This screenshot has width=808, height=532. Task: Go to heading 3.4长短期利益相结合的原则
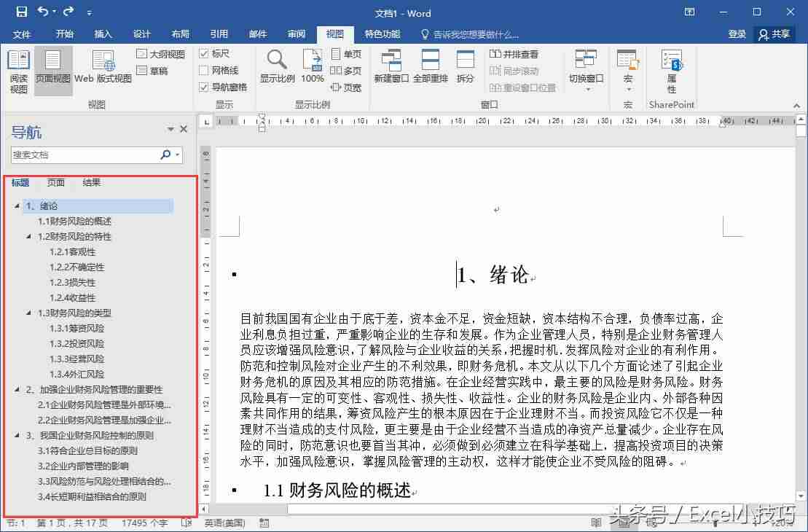(92, 496)
